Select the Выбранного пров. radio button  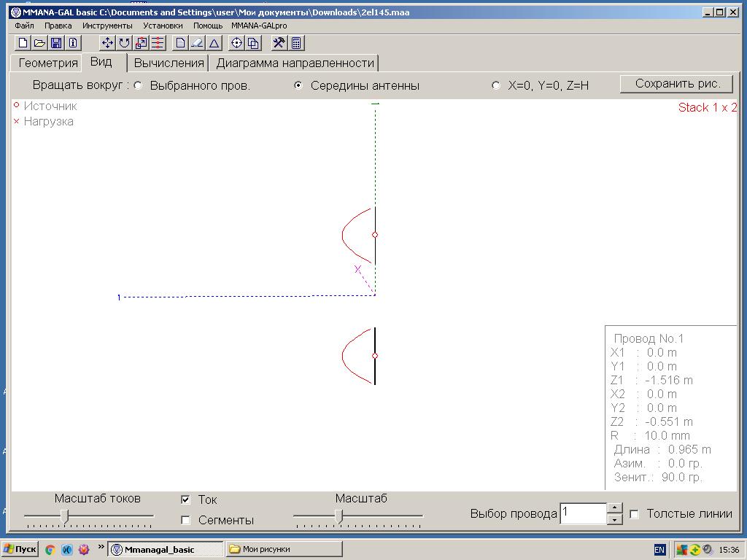click(x=139, y=85)
